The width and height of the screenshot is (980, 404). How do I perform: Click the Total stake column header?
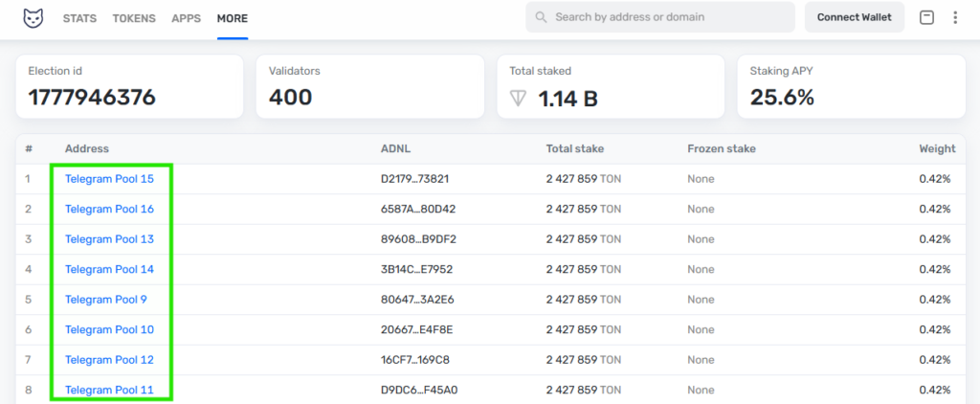[x=575, y=148]
